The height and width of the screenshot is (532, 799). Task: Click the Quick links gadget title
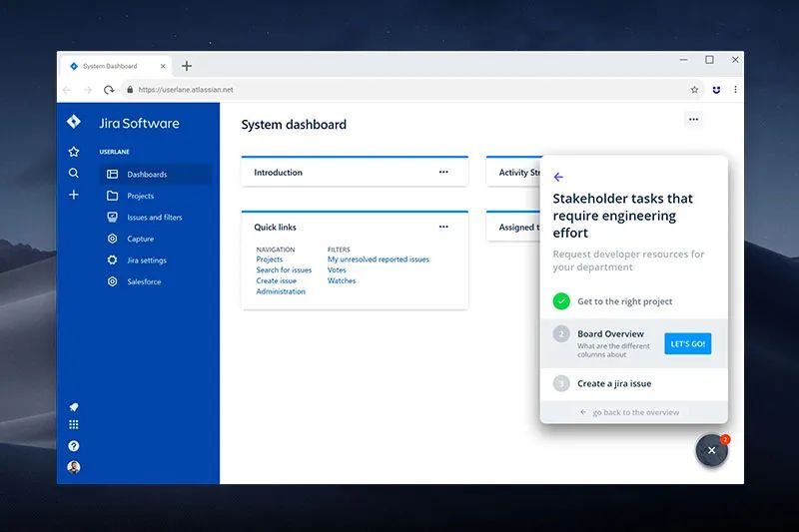(x=275, y=227)
